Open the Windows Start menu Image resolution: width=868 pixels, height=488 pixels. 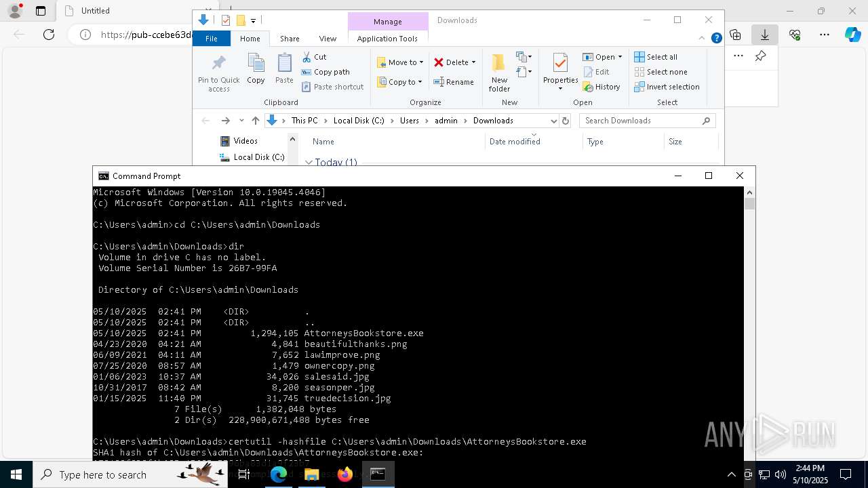pos(16,474)
